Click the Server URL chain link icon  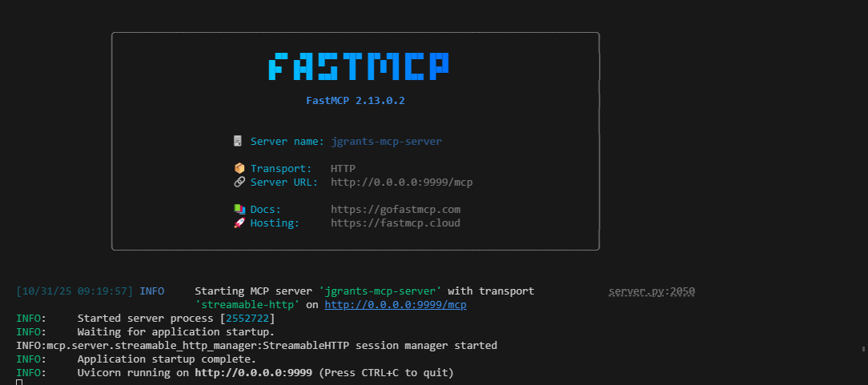point(239,182)
